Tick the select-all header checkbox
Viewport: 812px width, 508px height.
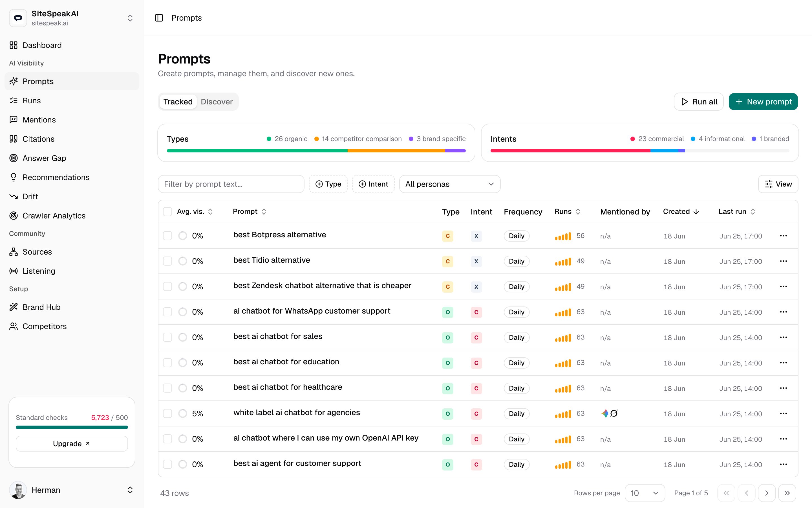point(167,212)
